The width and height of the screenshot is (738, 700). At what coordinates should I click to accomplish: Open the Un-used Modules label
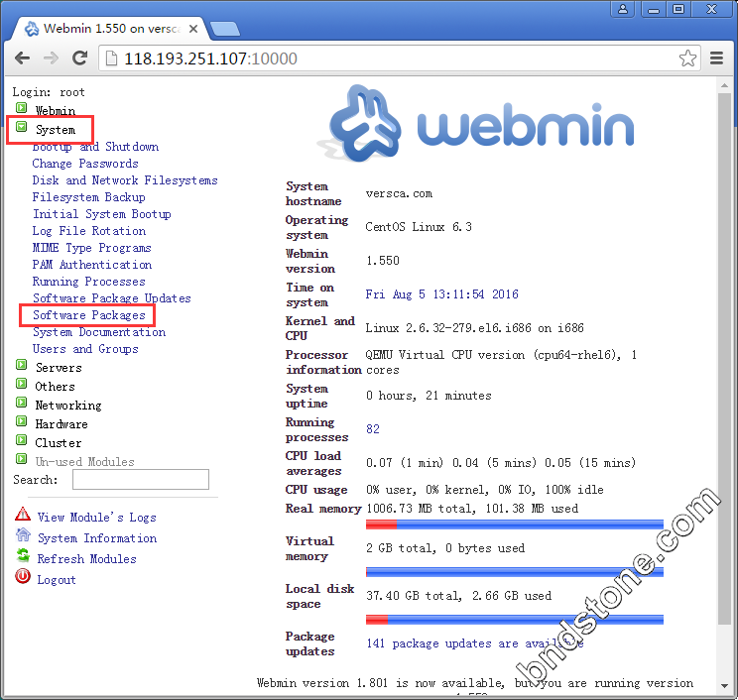(x=84, y=461)
